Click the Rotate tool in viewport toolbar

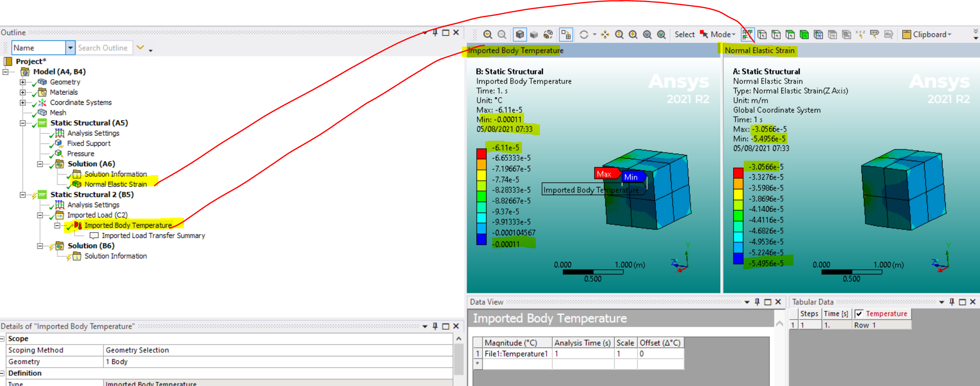(x=583, y=35)
